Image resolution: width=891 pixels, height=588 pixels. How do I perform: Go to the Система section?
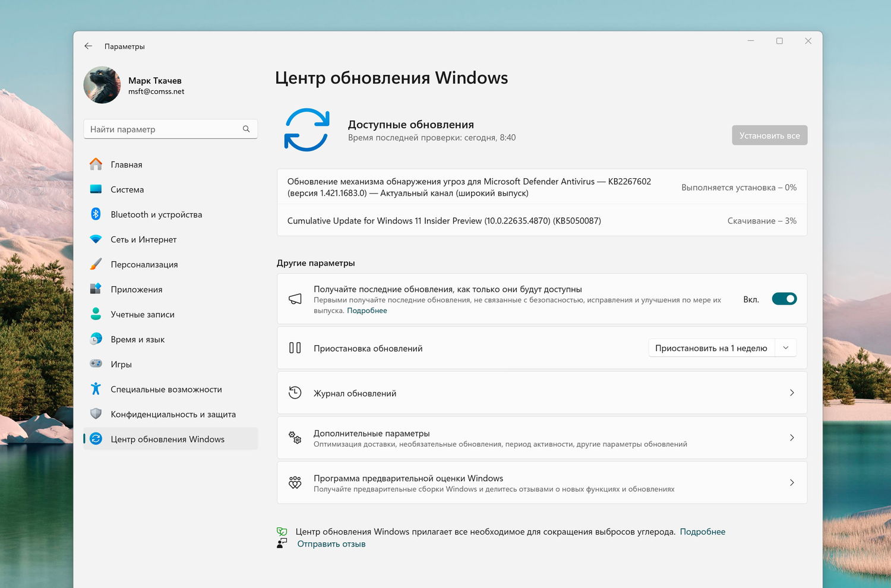coord(171,189)
